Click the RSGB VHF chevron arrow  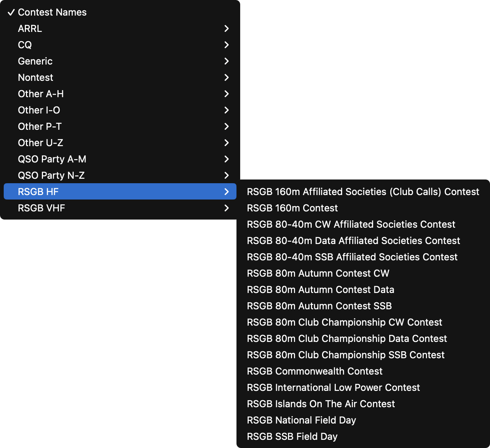tap(226, 208)
